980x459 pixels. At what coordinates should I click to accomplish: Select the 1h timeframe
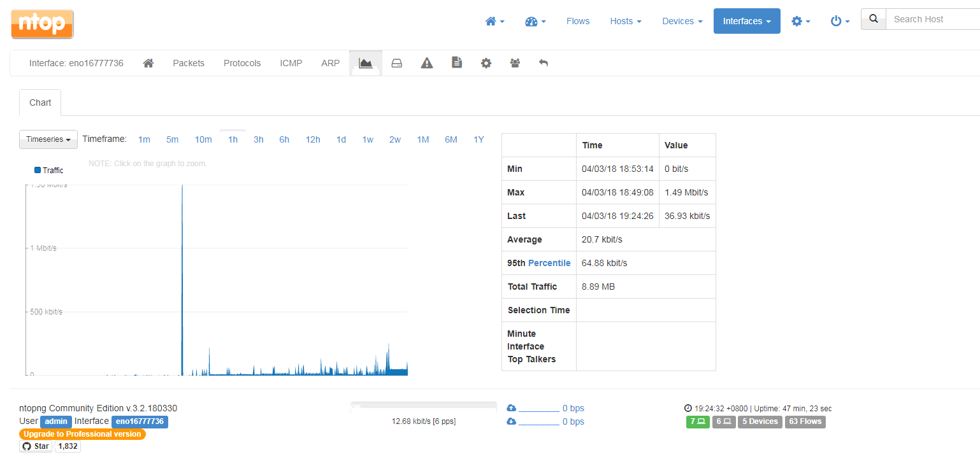pos(233,139)
